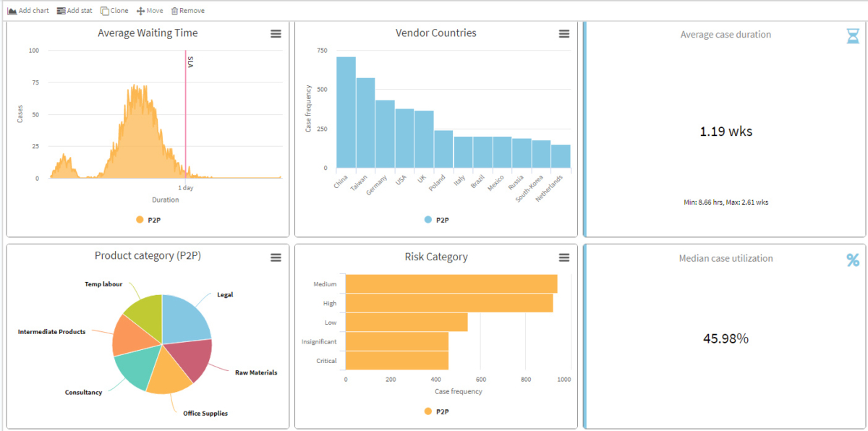Select the China bar in Vendor Countries
The image size is (868, 431).
346,112
